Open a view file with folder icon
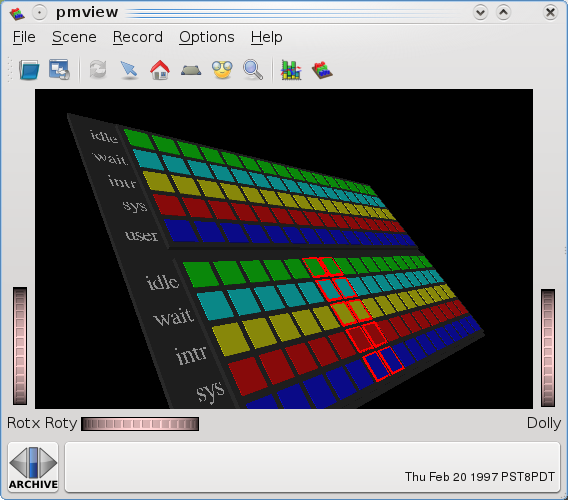 click(29, 69)
